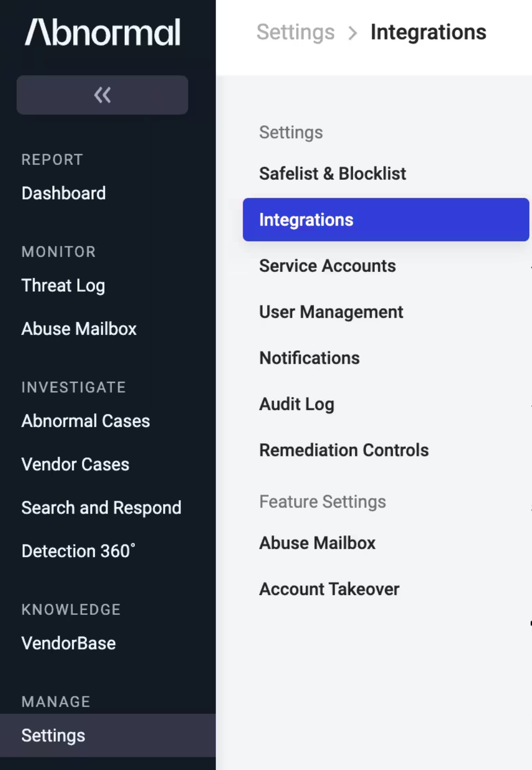The image size is (532, 770).
Task: Open Remediation Controls settings
Action: point(344,450)
